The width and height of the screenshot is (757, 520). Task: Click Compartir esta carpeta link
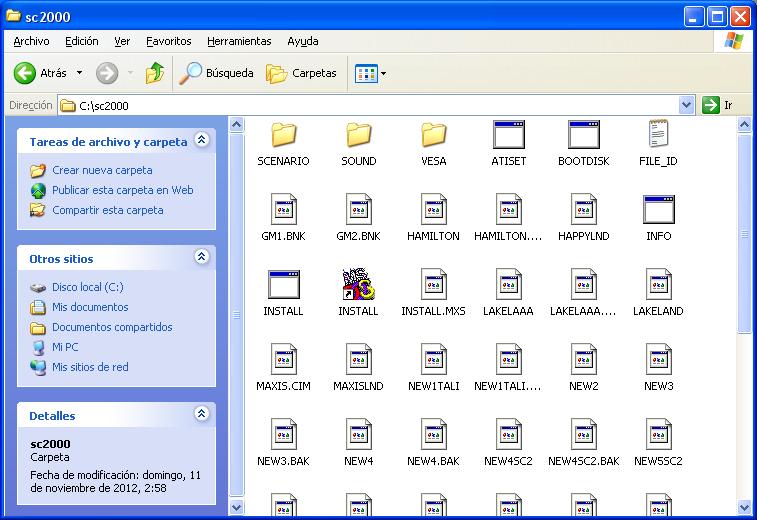[x=108, y=211]
